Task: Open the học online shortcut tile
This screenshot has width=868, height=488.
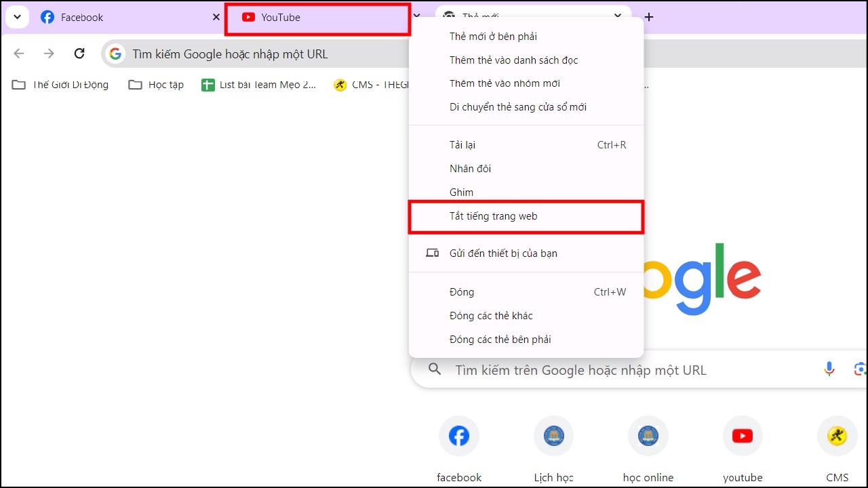Action: [648, 449]
